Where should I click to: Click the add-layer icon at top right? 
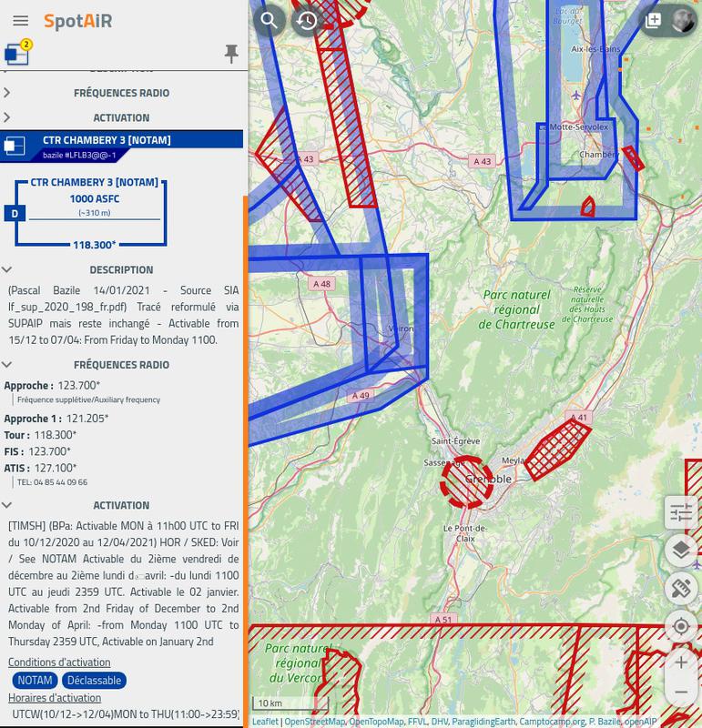(653, 20)
